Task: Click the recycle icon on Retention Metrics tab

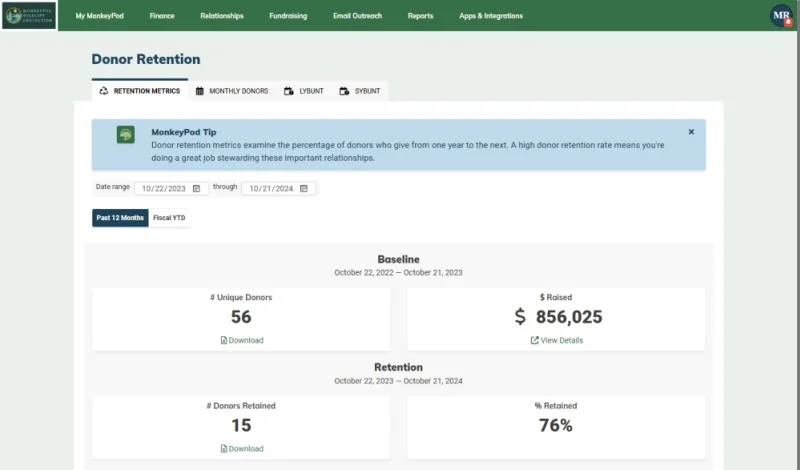Action: [x=104, y=91]
